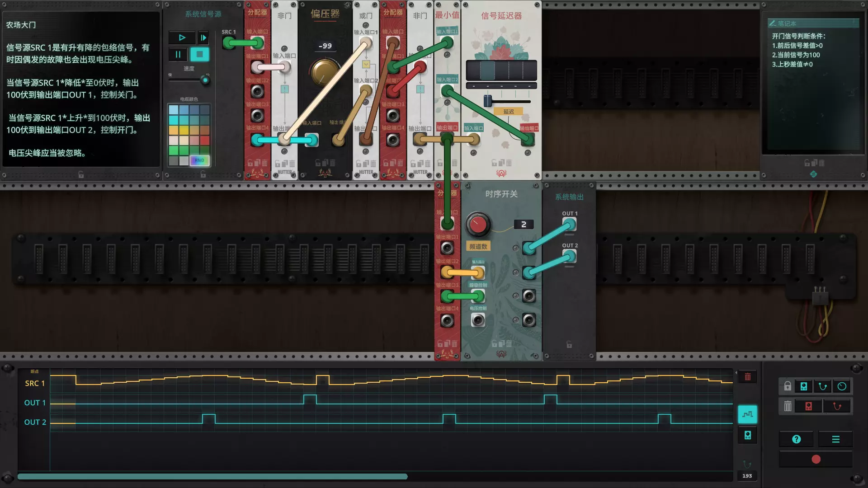Toggle the waveform view button

pos(747,414)
